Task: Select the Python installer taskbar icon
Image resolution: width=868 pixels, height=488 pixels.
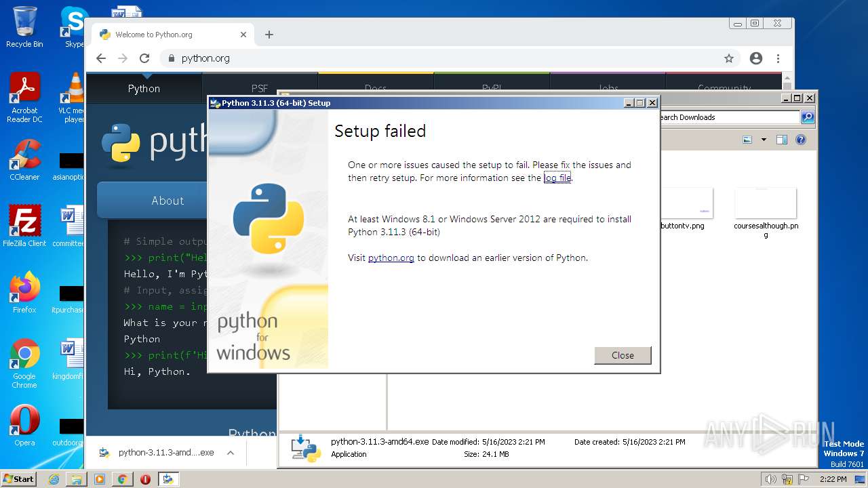Action: (x=168, y=479)
